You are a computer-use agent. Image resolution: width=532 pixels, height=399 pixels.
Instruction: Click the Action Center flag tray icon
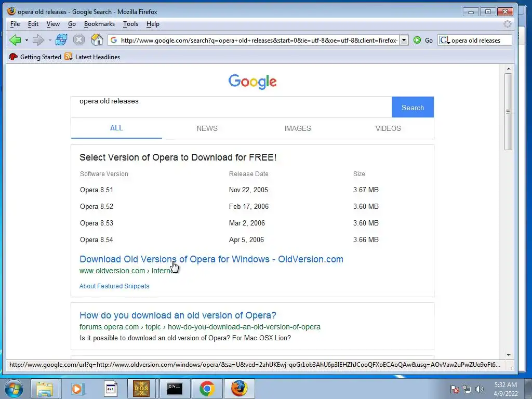(455, 389)
